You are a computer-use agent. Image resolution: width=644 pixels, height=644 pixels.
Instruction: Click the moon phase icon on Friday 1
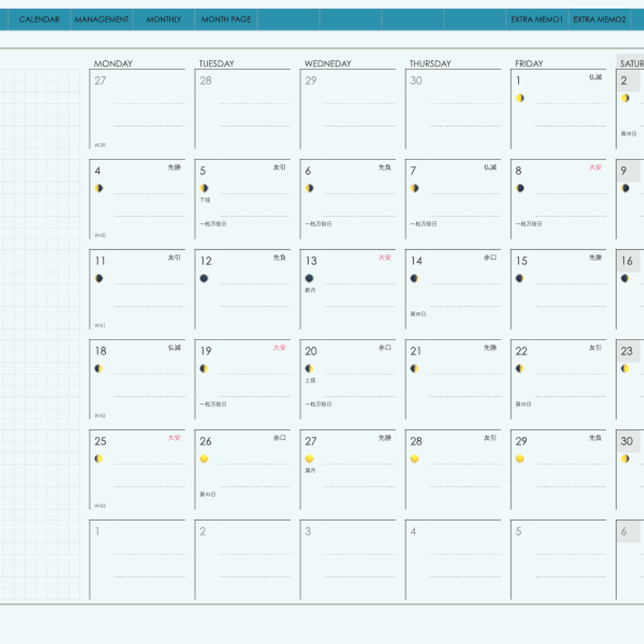click(520, 98)
